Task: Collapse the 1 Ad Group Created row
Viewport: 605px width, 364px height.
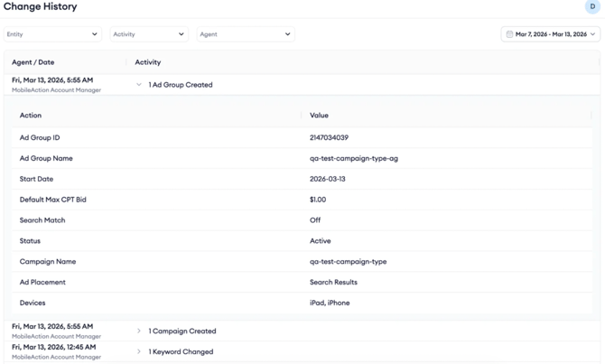Action: click(139, 85)
